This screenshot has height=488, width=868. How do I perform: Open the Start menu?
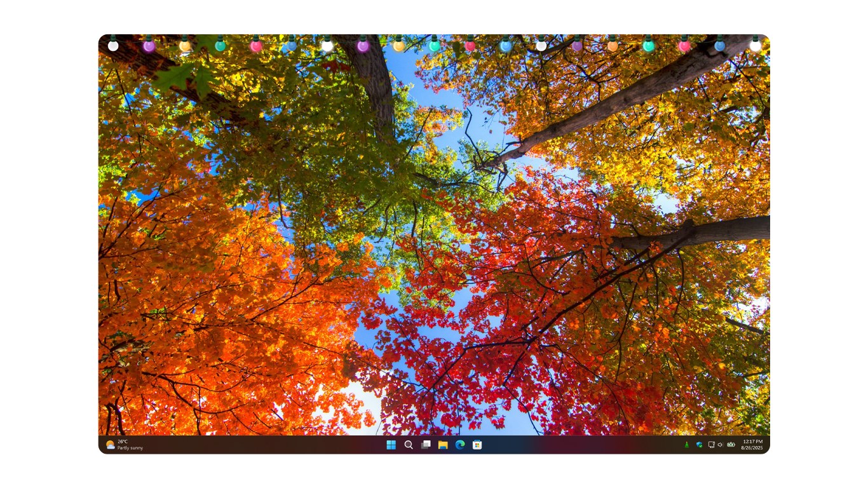(x=391, y=445)
